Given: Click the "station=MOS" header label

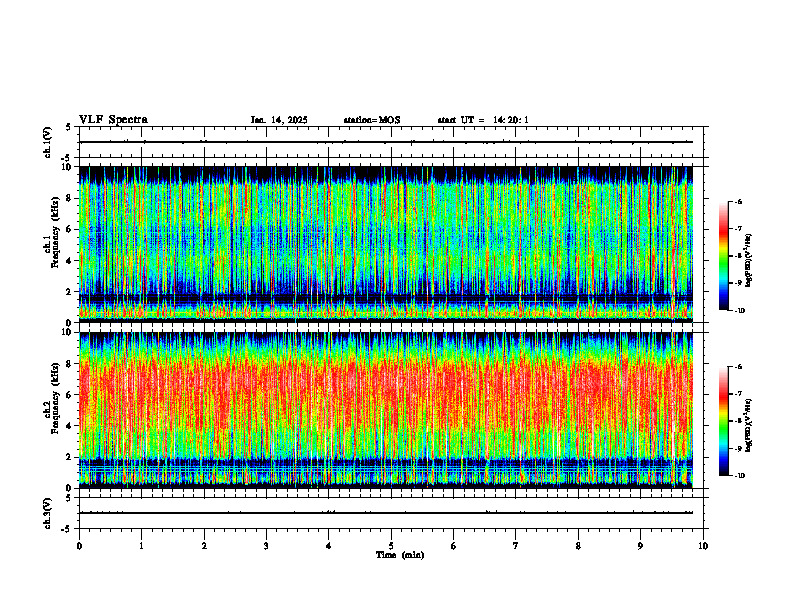Looking at the screenshot, I should click(372, 120).
